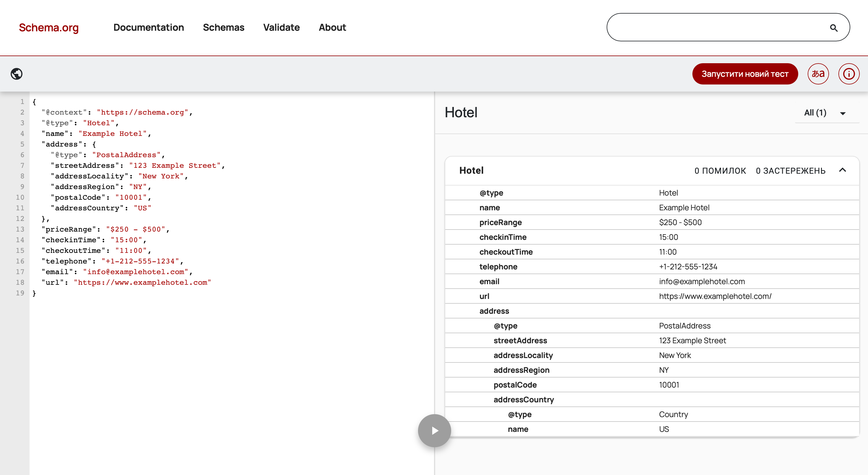868x475 pixels.
Task: Go to the Validate page
Action: click(281, 27)
